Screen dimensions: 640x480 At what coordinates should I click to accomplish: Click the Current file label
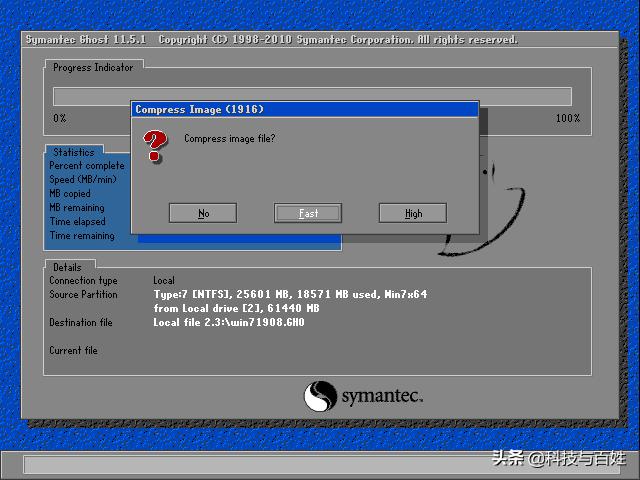[x=74, y=351]
